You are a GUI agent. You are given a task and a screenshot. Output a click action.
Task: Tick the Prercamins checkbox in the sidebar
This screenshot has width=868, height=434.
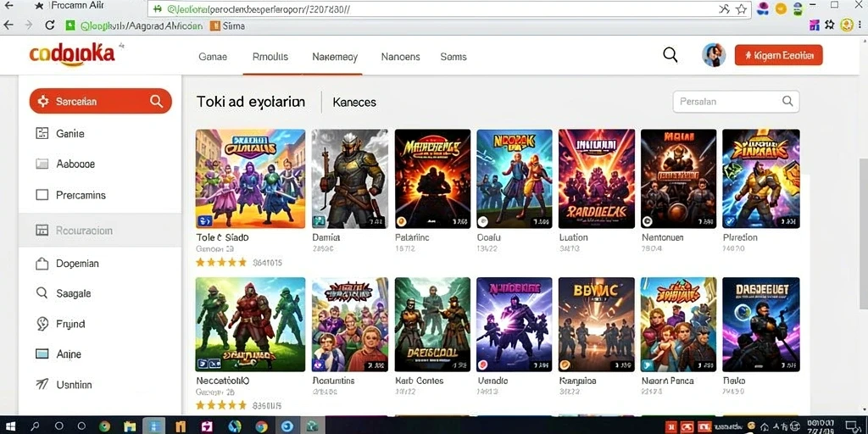pos(42,195)
